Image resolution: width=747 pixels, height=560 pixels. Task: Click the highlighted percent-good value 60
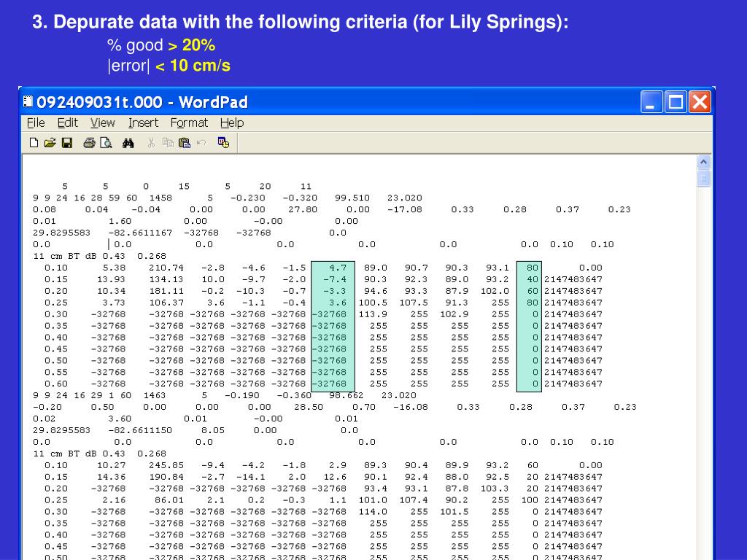coord(533,291)
